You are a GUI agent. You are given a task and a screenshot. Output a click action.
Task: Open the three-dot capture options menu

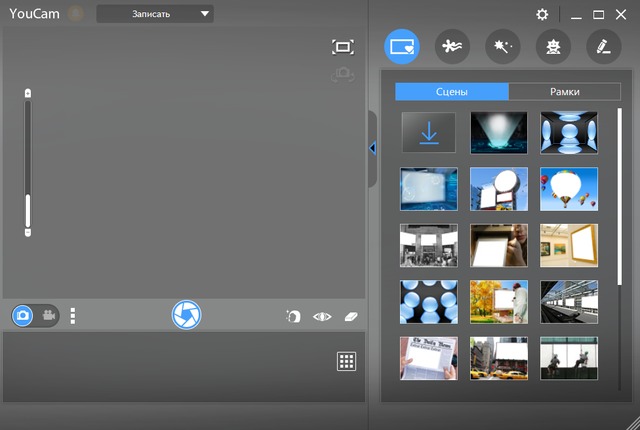[x=73, y=316]
